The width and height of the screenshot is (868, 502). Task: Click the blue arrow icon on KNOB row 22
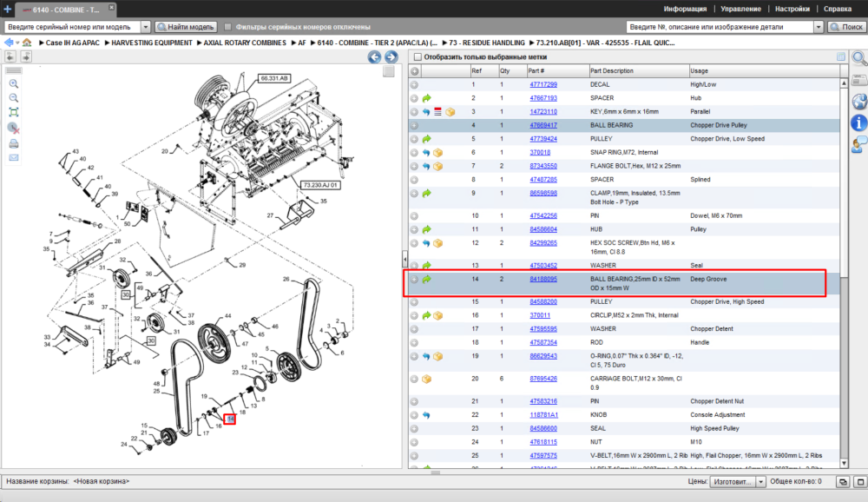coord(426,415)
